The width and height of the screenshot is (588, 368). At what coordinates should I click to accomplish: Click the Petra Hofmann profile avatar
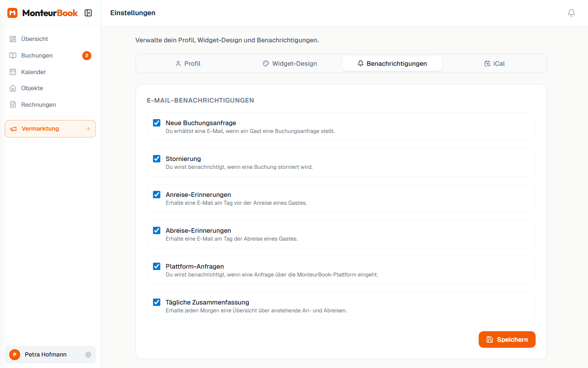tap(15, 355)
